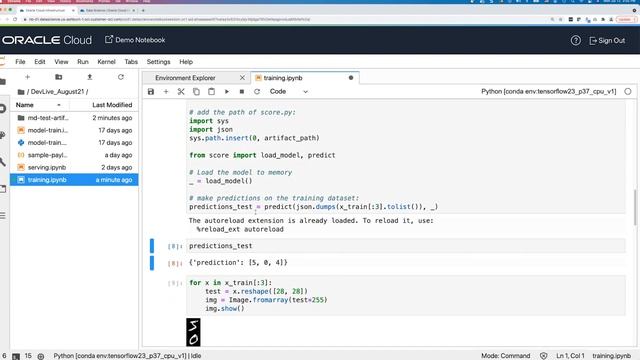Click the DevLive_August21 breadcrumb folder

click(57, 91)
